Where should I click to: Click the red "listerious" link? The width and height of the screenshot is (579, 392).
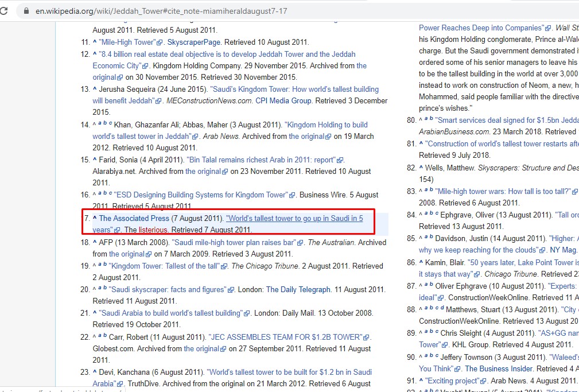click(151, 230)
